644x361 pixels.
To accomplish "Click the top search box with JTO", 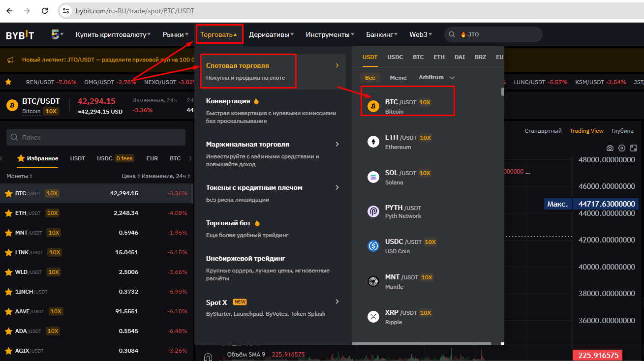I will [493, 34].
